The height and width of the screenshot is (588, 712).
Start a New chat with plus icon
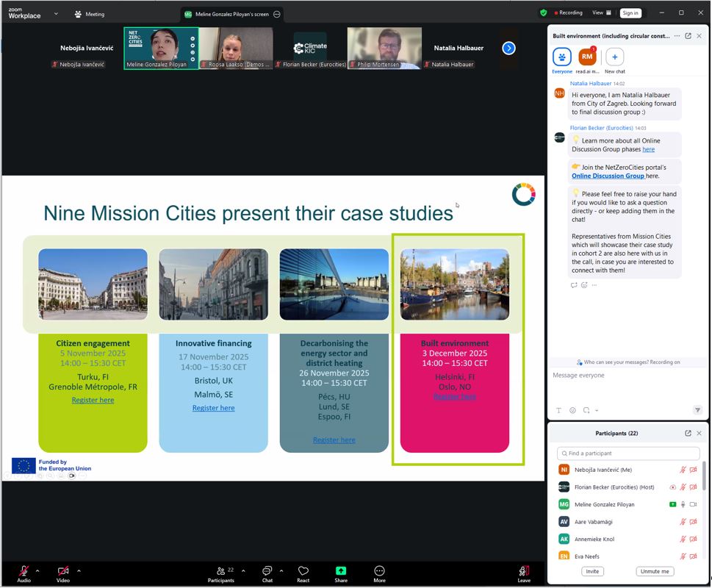[x=614, y=57]
